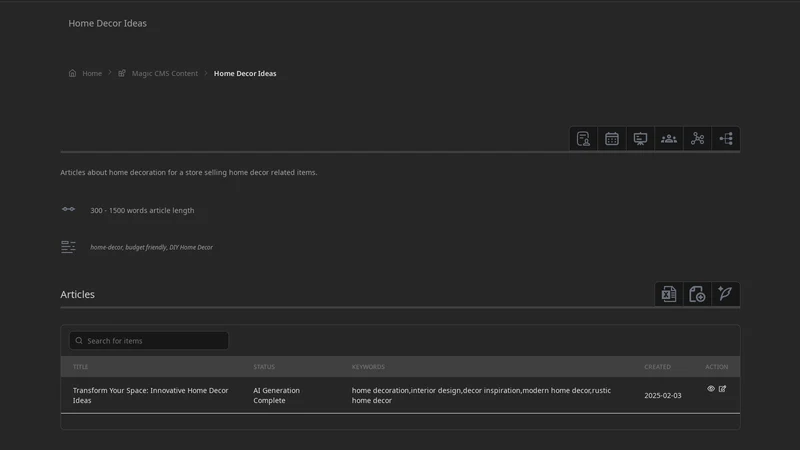Sort by the STATUS column header
This screenshot has height=450, width=800.
coord(264,367)
